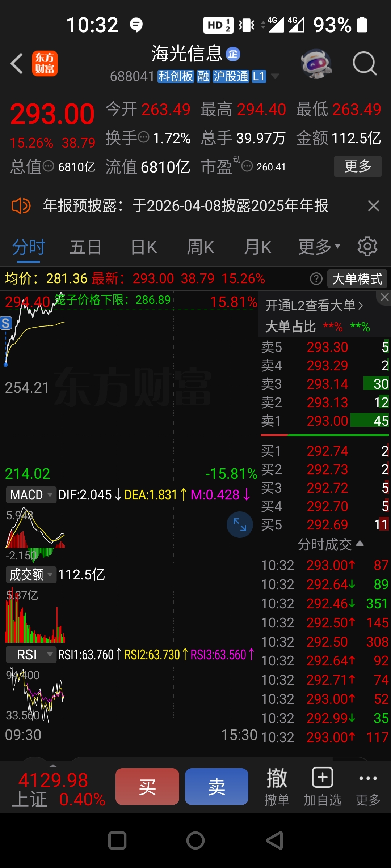The height and width of the screenshot is (868, 391).
Task: Select the 分时 chart tab
Action: (x=29, y=247)
